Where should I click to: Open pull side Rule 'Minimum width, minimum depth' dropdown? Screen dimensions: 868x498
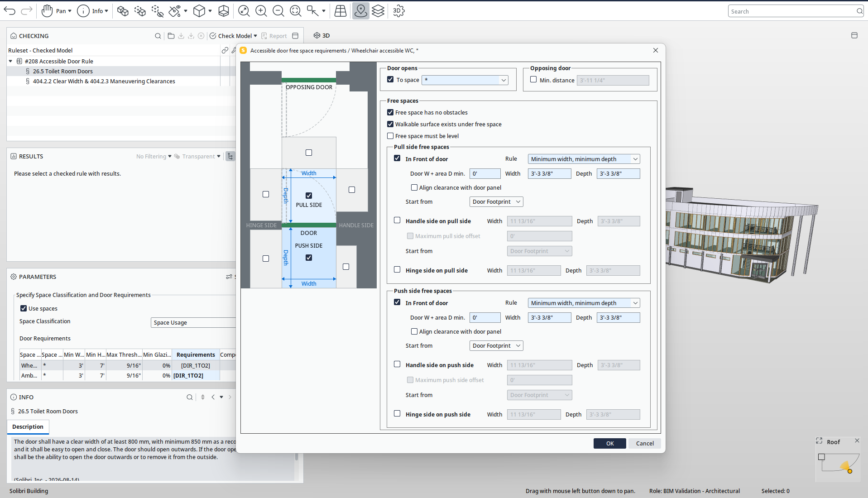pyautogui.click(x=584, y=159)
